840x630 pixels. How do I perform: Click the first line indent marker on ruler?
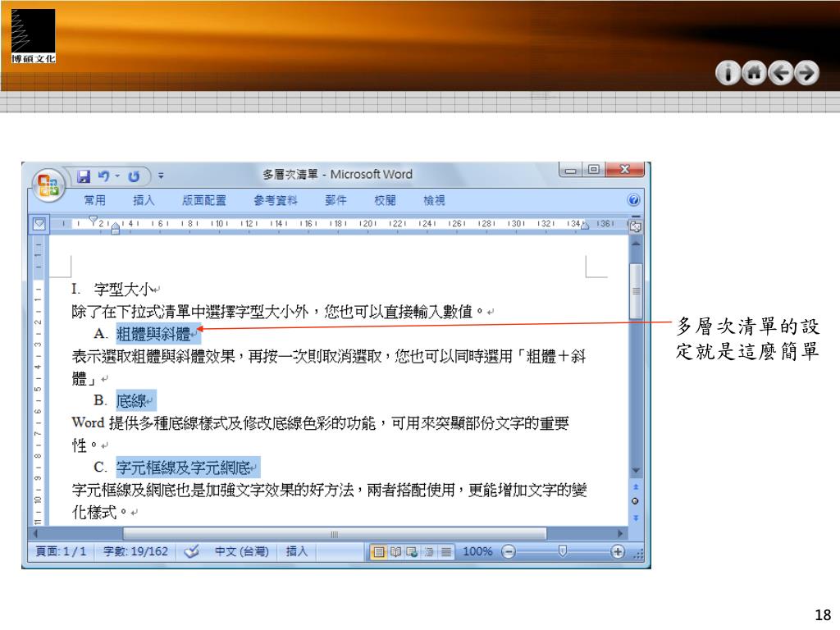[x=94, y=220]
